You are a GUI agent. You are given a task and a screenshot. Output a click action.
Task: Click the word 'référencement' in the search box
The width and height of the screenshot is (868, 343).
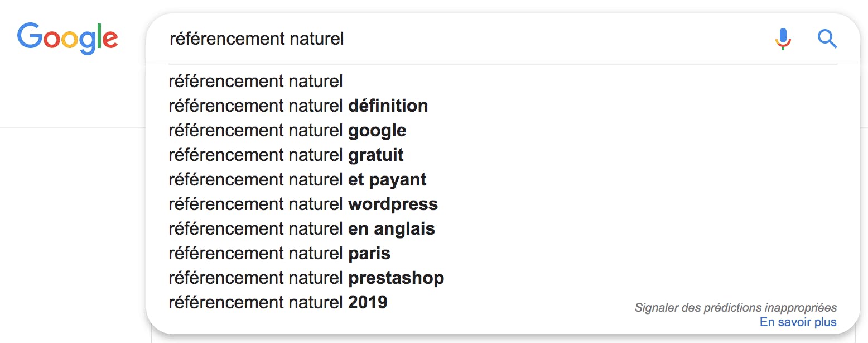[x=227, y=39]
